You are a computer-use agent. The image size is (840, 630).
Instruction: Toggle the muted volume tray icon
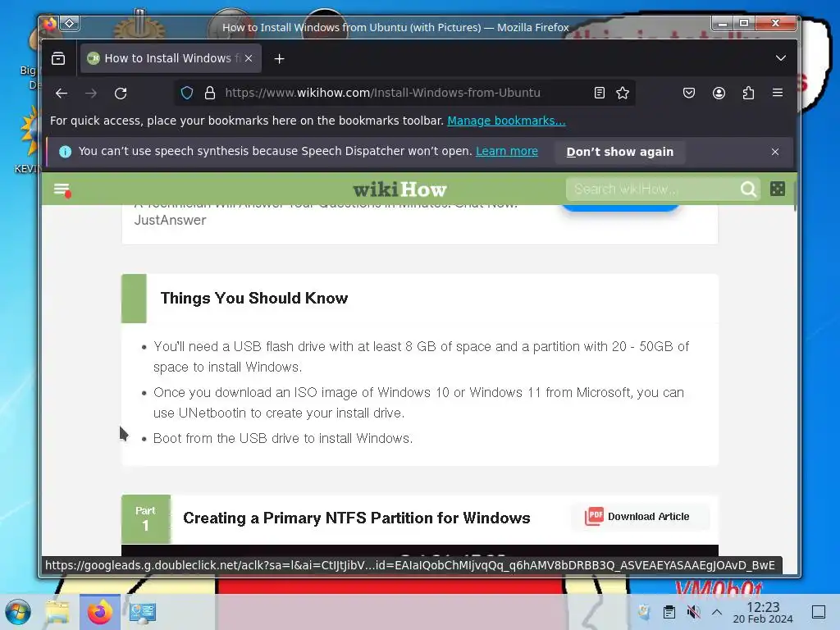tap(694, 612)
